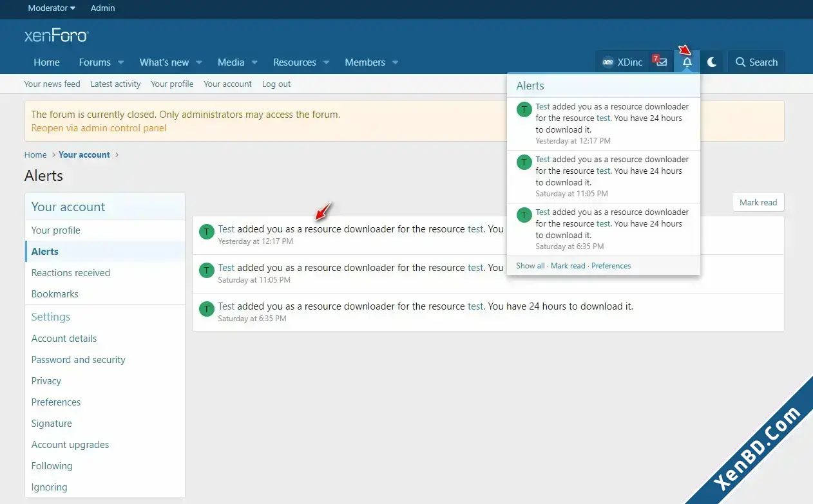Viewport: 813px width, 504px height.
Task: Click Mark read in alerts popup
Action: 568,266
